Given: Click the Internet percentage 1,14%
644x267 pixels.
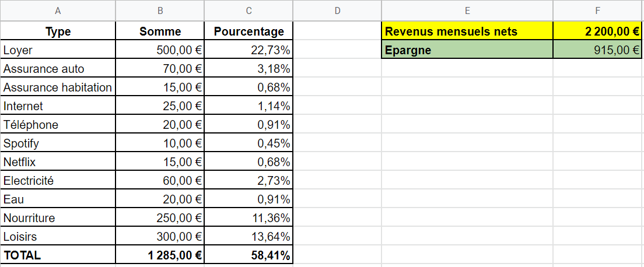Looking at the screenshot, I should (249, 106).
